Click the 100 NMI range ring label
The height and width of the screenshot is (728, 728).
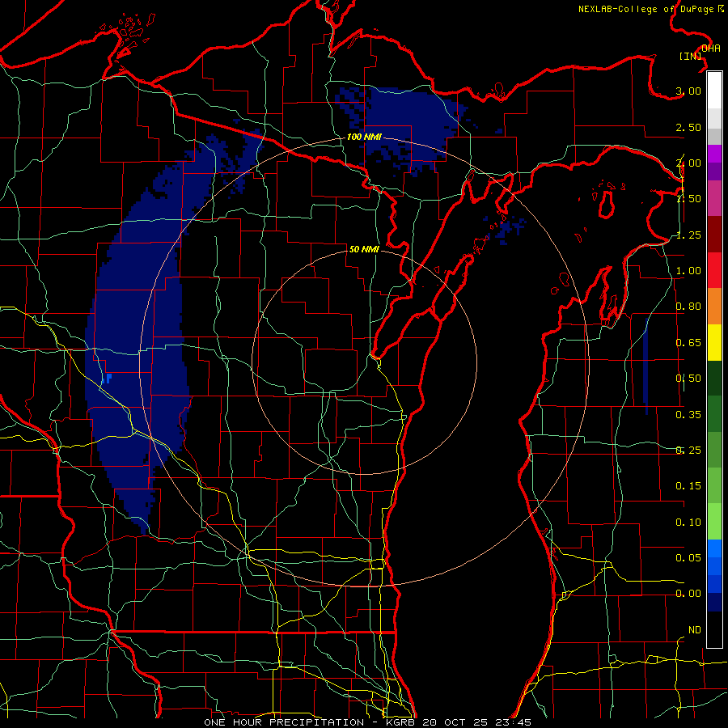(364, 137)
